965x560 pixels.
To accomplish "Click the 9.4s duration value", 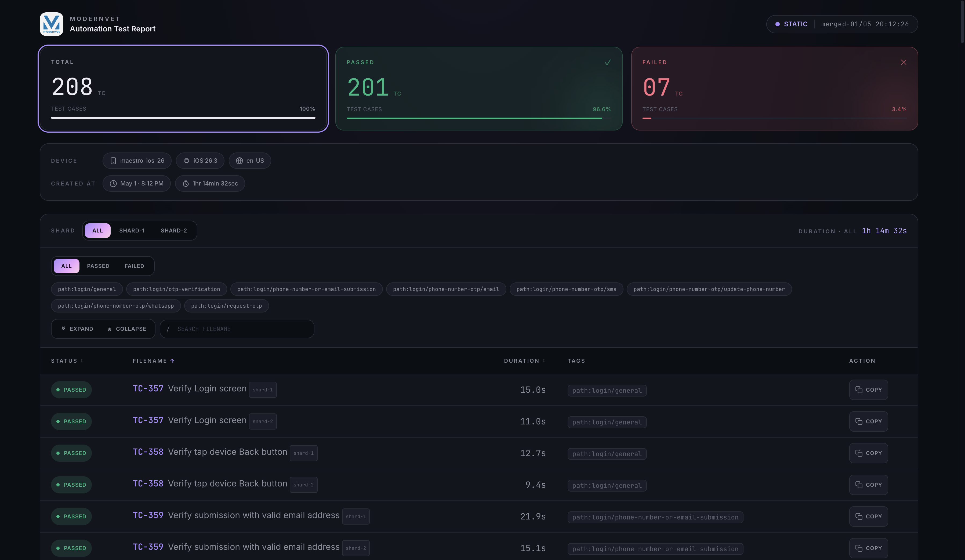I will [x=535, y=485].
